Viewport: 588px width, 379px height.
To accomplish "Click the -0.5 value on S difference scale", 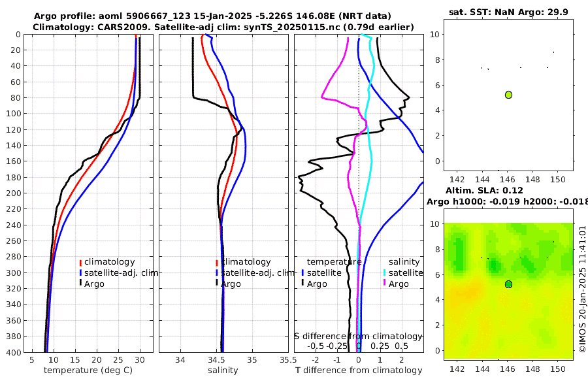I will click(316, 346).
